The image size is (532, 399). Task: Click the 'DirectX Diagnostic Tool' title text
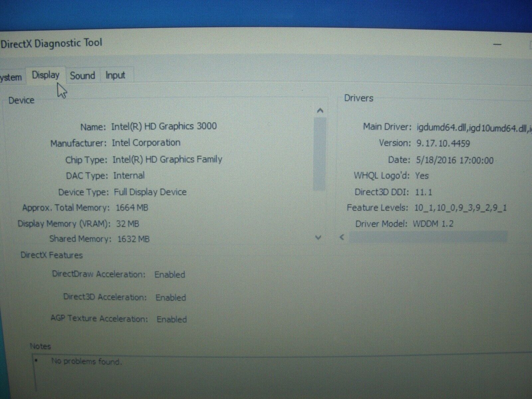pyautogui.click(x=51, y=44)
